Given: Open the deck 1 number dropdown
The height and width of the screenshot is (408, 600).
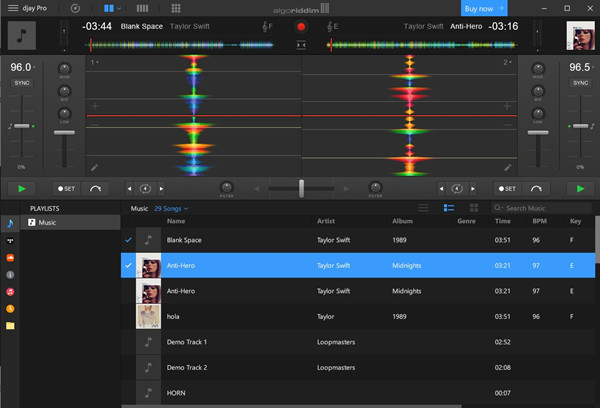Looking at the screenshot, I should [x=95, y=62].
